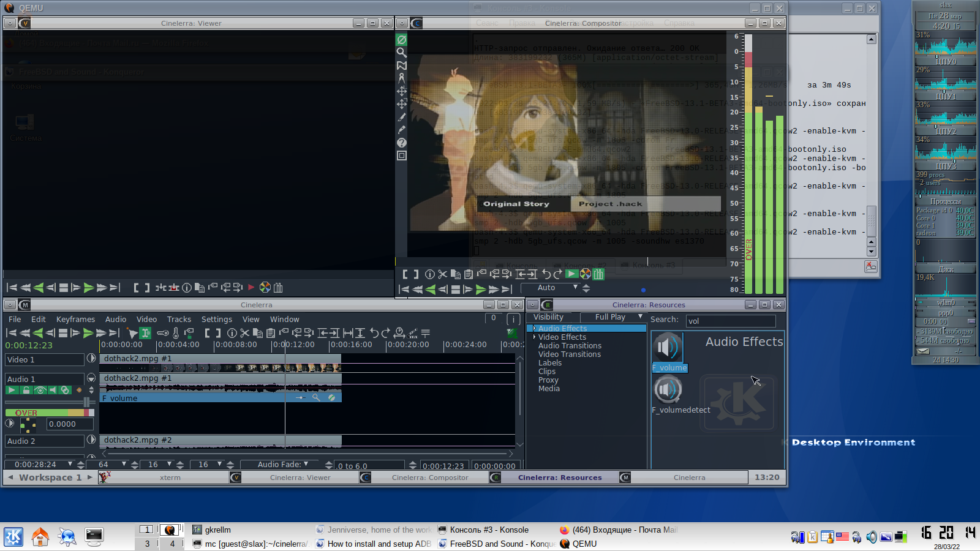This screenshot has width=980, height=551.
Task: Click Splice icon in the Viewer toolbar
Action: pos(160,288)
